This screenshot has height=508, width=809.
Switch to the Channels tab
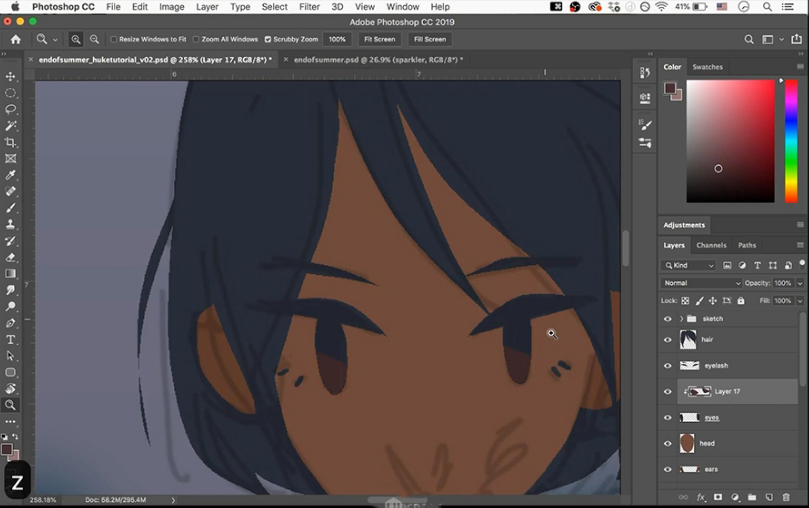click(x=711, y=245)
